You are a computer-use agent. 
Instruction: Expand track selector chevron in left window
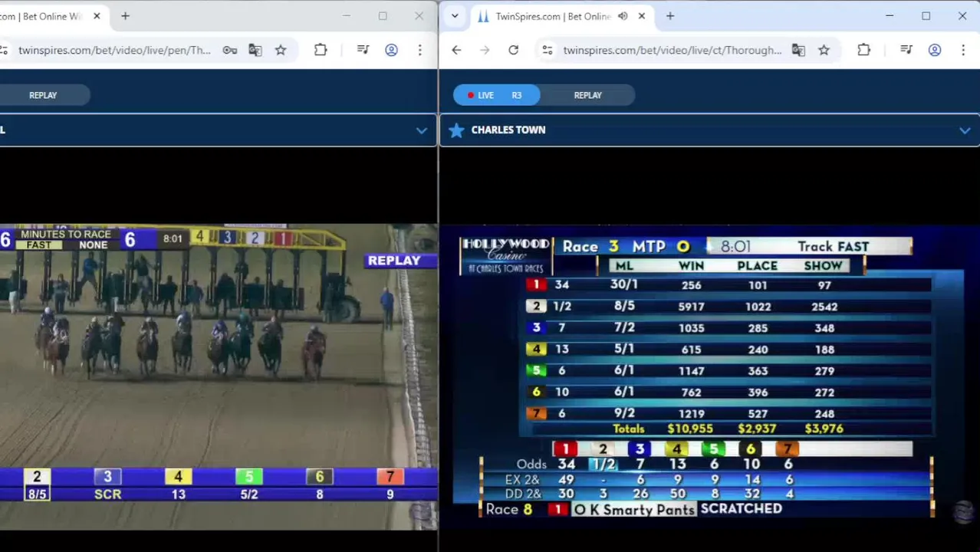click(421, 130)
